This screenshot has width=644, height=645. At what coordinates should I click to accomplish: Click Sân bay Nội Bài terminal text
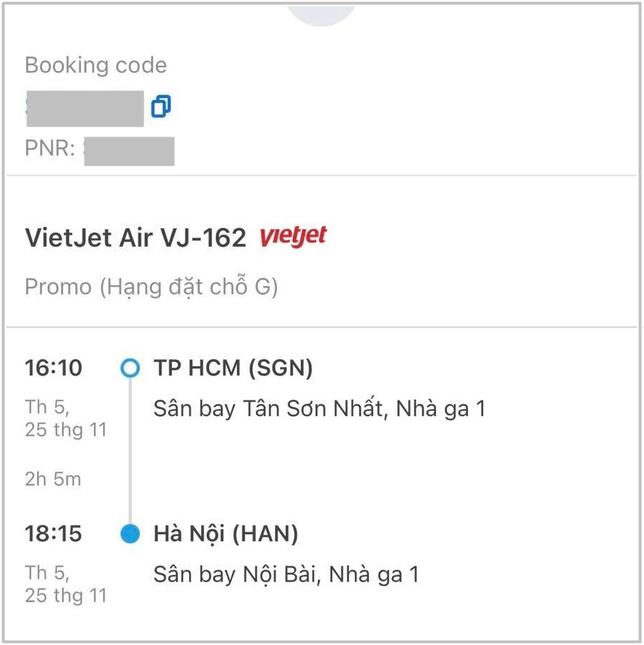(x=286, y=575)
